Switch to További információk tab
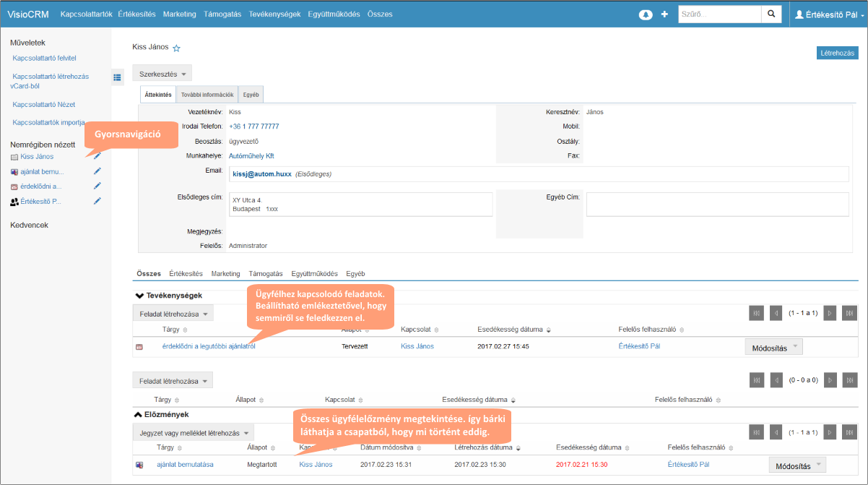The width and height of the screenshot is (868, 485). pos(207,95)
